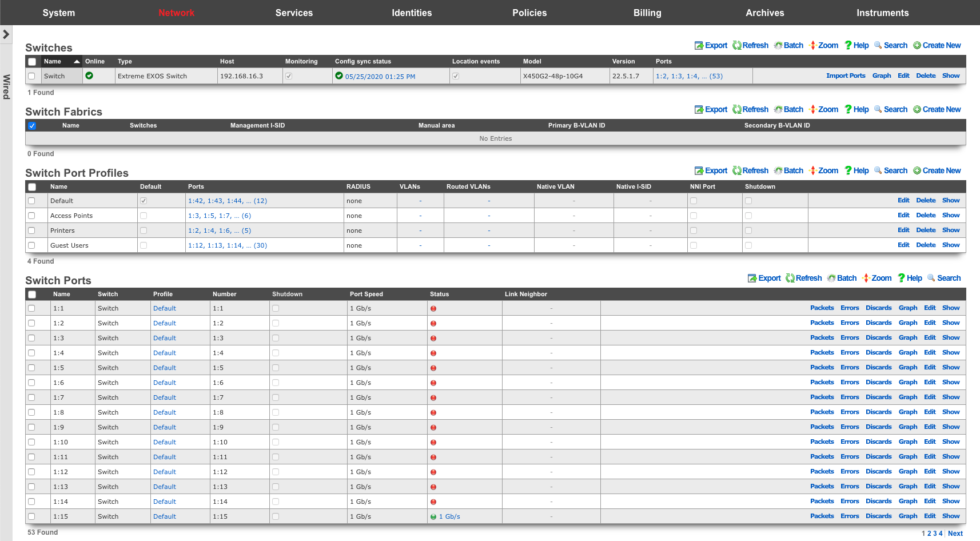Tick the checkbox for port 1:5 row
The image size is (980, 541).
32,368
